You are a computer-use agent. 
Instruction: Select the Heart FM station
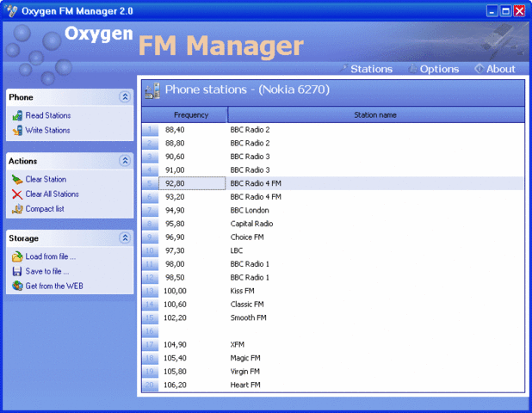[245, 385]
